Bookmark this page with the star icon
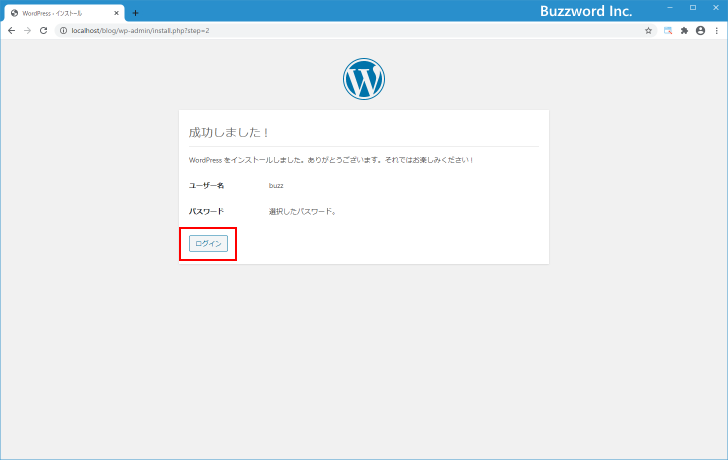728x460 pixels. point(648,31)
